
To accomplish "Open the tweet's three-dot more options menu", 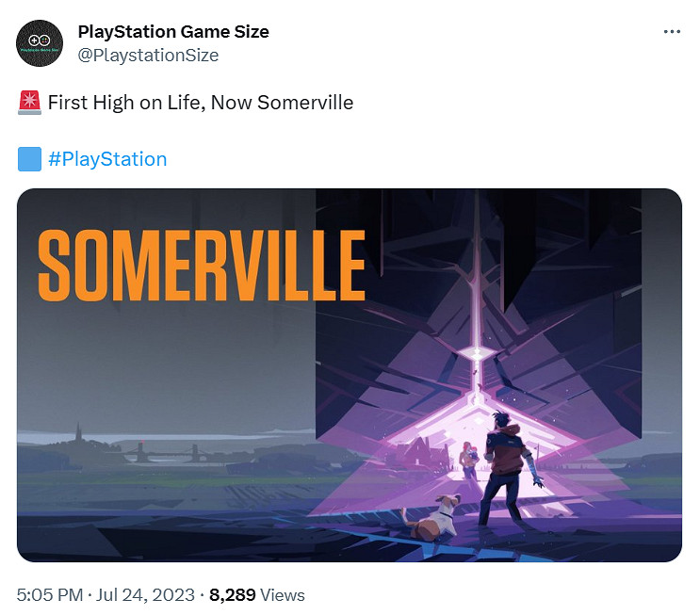I will [x=672, y=31].
